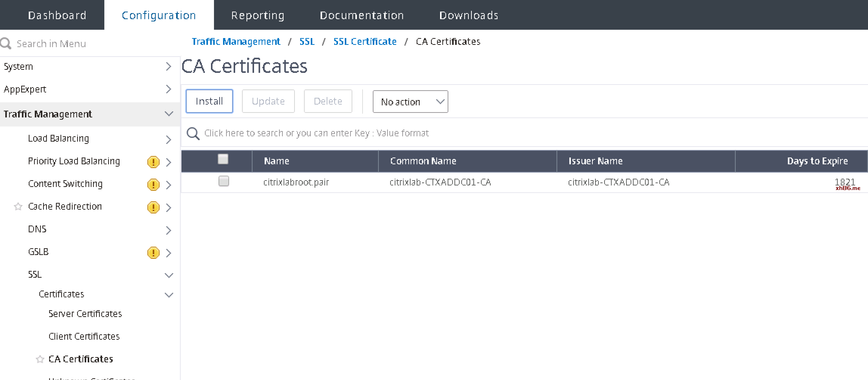The width and height of the screenshot is (868, 380).
Task: Click the favorite star beside Cache Redirection
Action: [18, 207]
